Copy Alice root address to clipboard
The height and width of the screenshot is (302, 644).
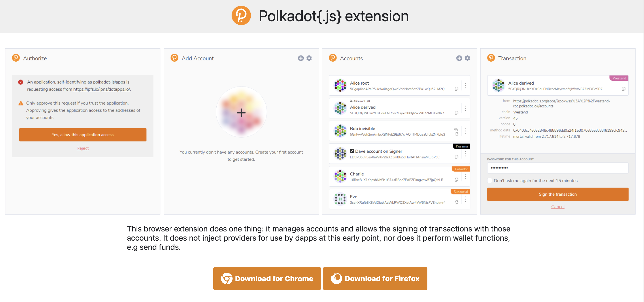456,89
